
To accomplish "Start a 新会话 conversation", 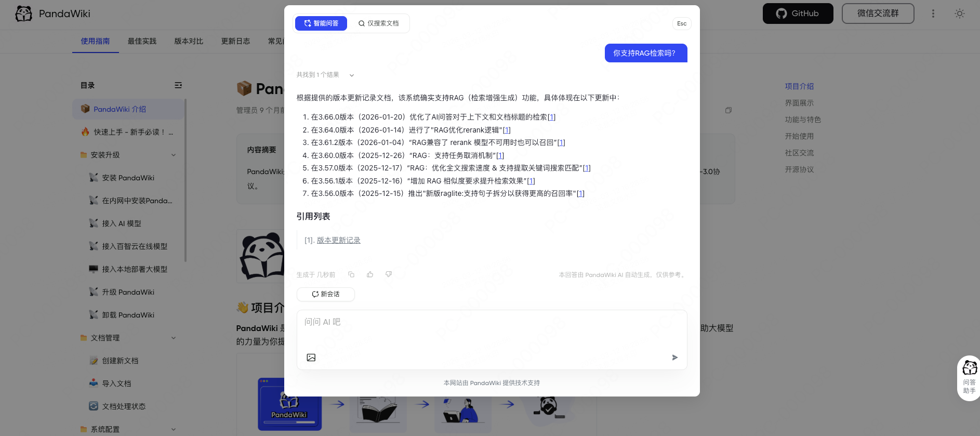I will pyautogui.click(x=326, y=294).
